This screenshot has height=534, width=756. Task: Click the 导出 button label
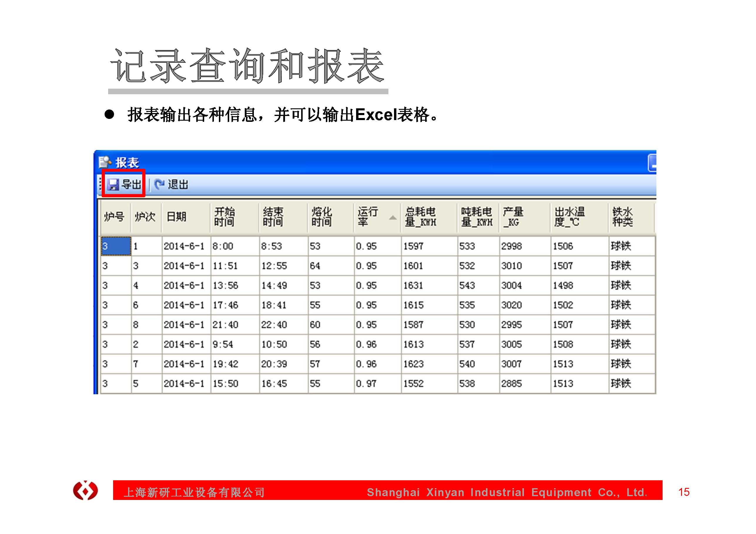coord(131,184)
